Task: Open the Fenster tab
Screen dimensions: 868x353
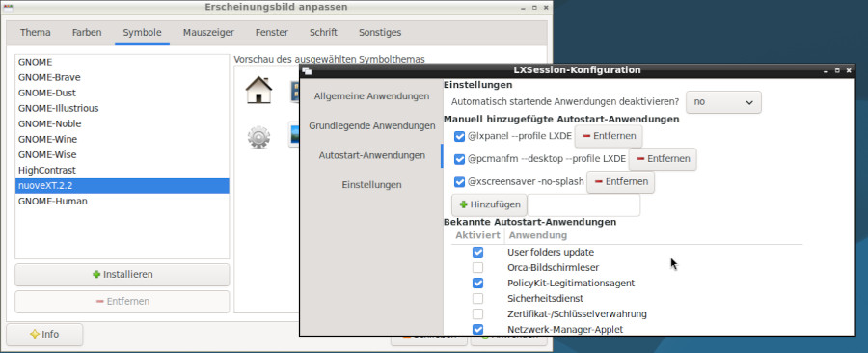Action: pos(272,33)
